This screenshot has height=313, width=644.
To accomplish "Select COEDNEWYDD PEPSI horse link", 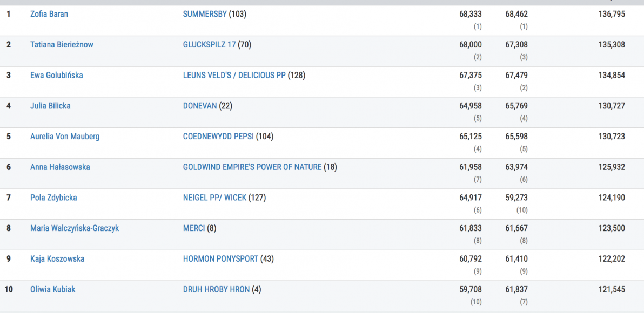I will pos(218,137).
